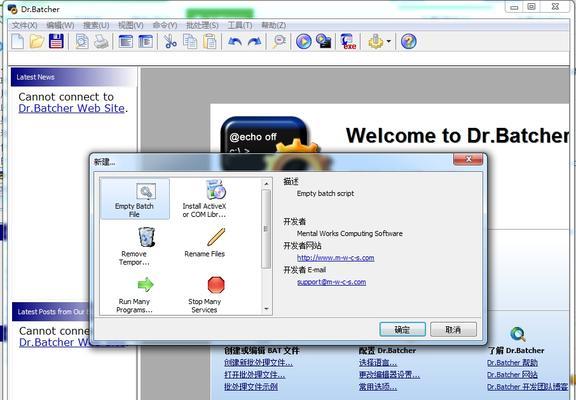576x400 pixels.
Task: Click the second window view icon, left of scissors
Action: point(146,41)
